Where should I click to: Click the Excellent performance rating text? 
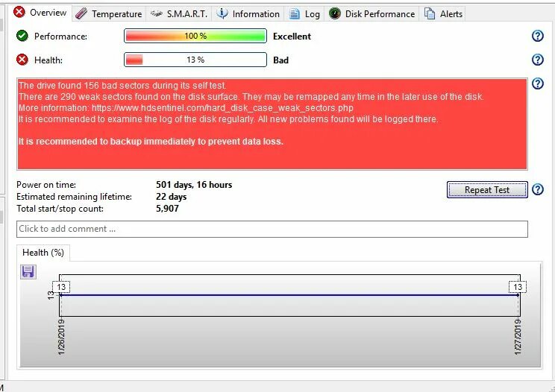292,37
